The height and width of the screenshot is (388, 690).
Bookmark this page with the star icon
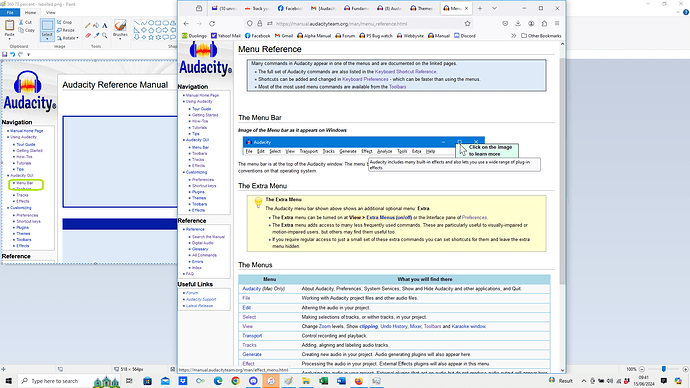coord(467,24)
